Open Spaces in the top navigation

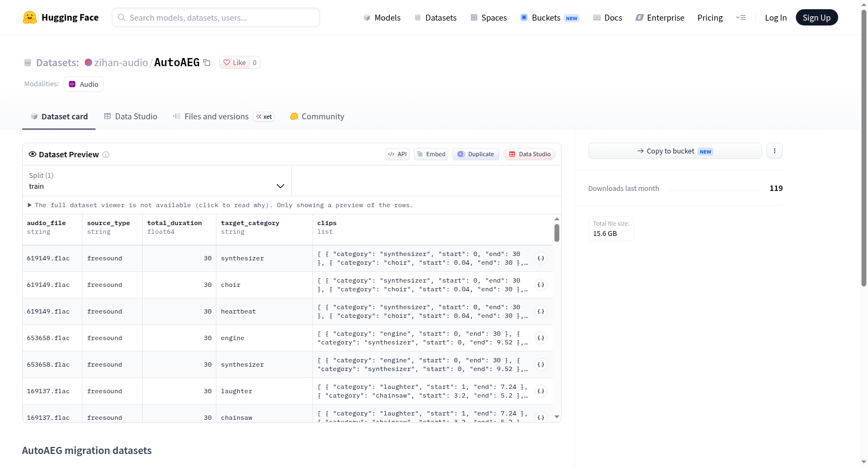point(489,17)
